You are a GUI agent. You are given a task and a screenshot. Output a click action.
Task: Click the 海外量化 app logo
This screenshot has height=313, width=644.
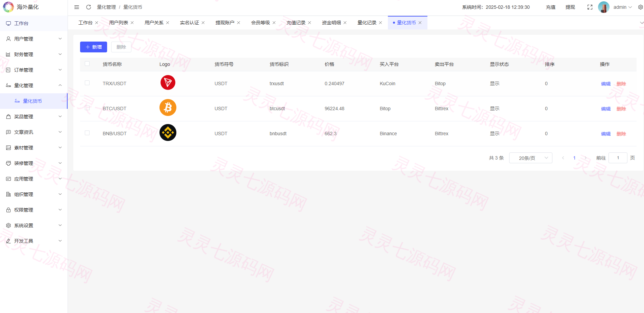tap(8, 7)
